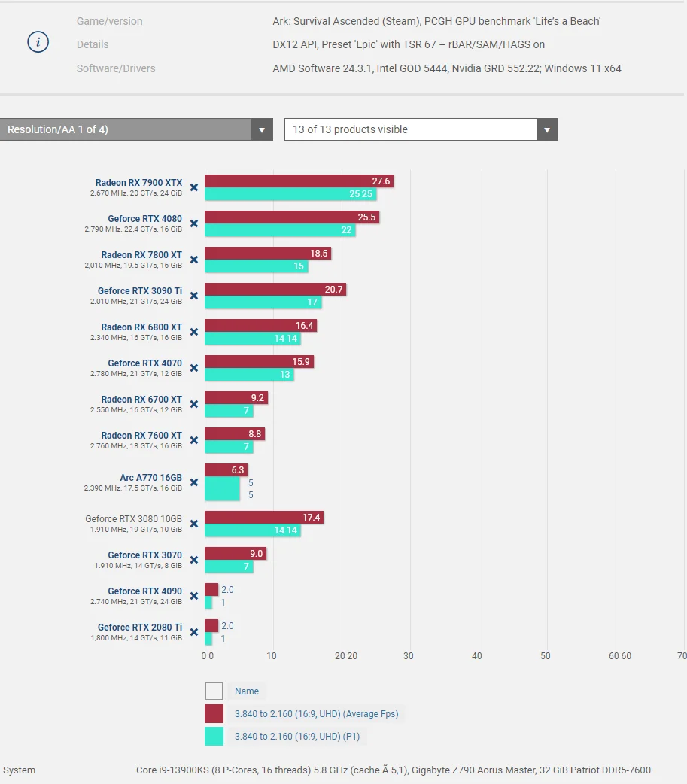Remove Arc A770 16GB with its X icon
The image size is (687, 784).
coord(194,482)
